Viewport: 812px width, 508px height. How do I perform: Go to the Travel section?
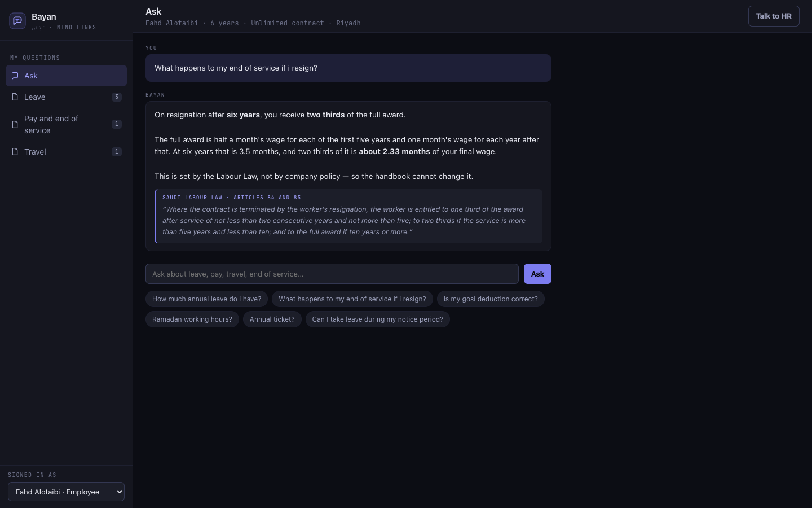coord(66,152)
